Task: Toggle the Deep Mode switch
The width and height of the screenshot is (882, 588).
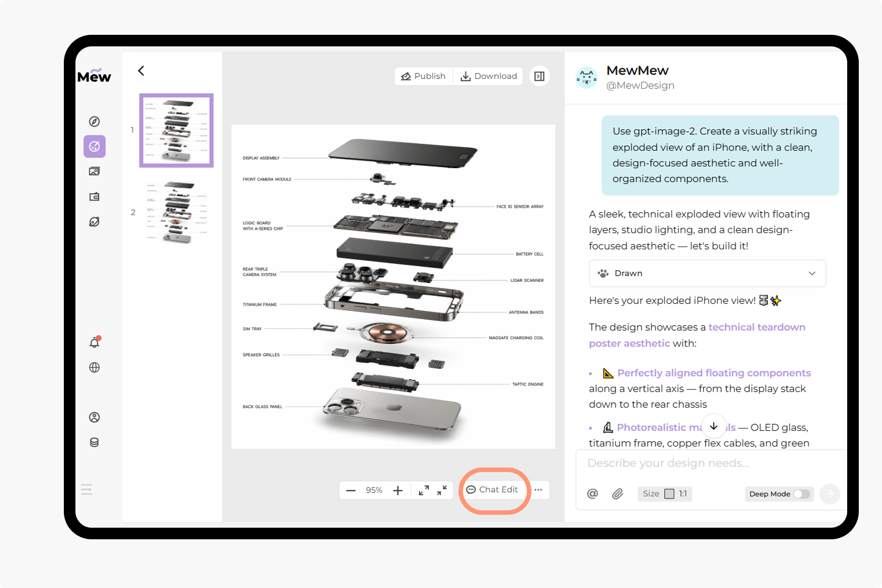Action: pos(801,494)
